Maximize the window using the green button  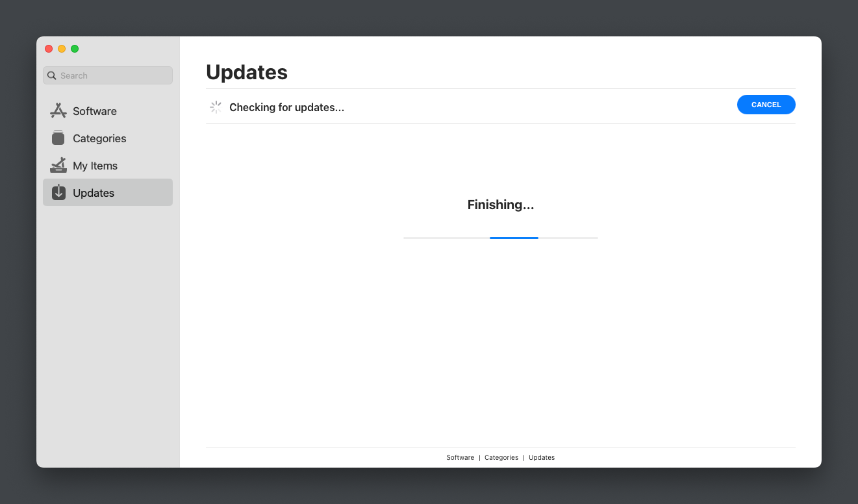(x=75, y=49)
